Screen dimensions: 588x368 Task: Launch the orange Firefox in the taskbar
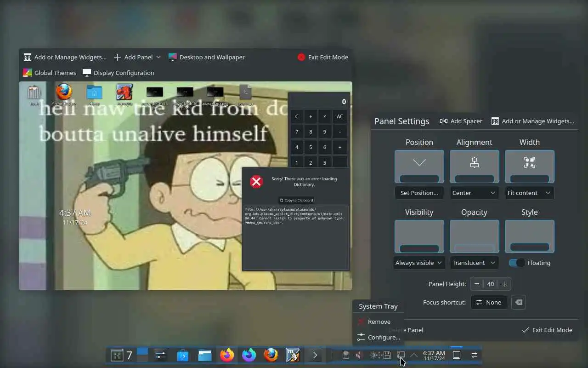[x=227, y=355]
